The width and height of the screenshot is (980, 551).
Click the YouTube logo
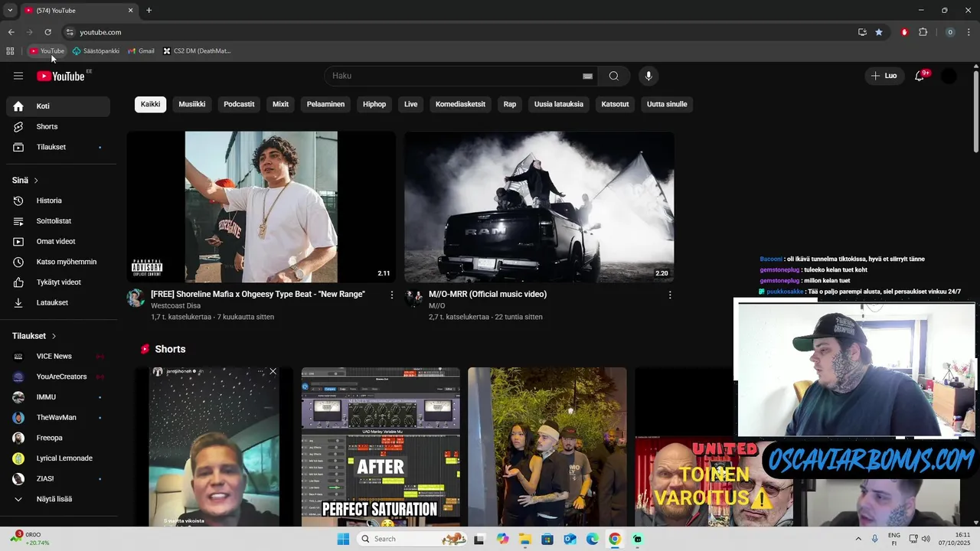pos(60,76)
